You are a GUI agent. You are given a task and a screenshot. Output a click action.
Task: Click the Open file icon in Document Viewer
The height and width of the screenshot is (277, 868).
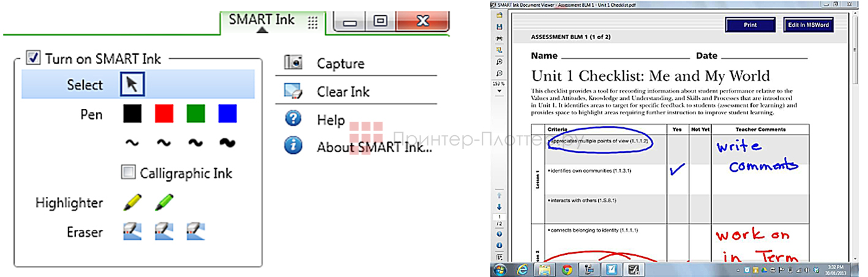(x=499, y=15)
